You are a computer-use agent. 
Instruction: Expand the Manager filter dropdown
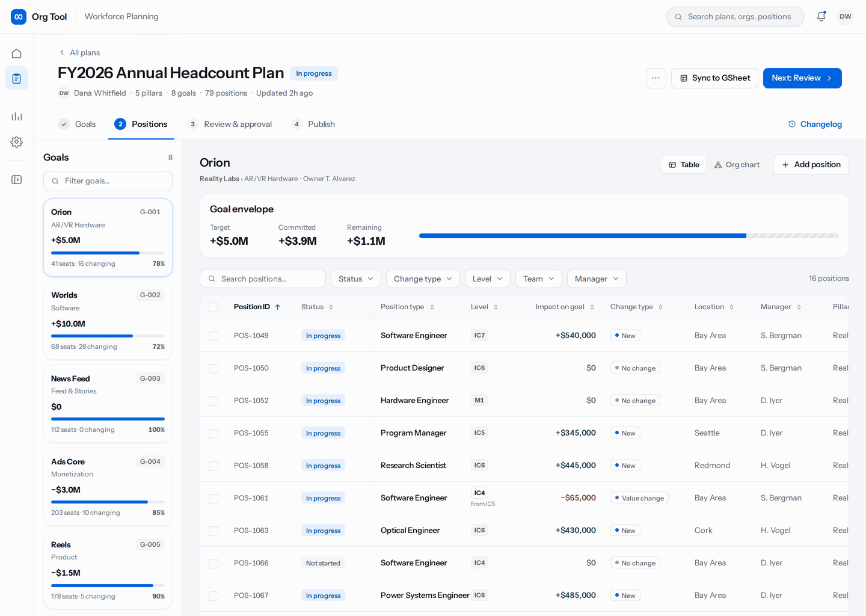tap(597, 279)
